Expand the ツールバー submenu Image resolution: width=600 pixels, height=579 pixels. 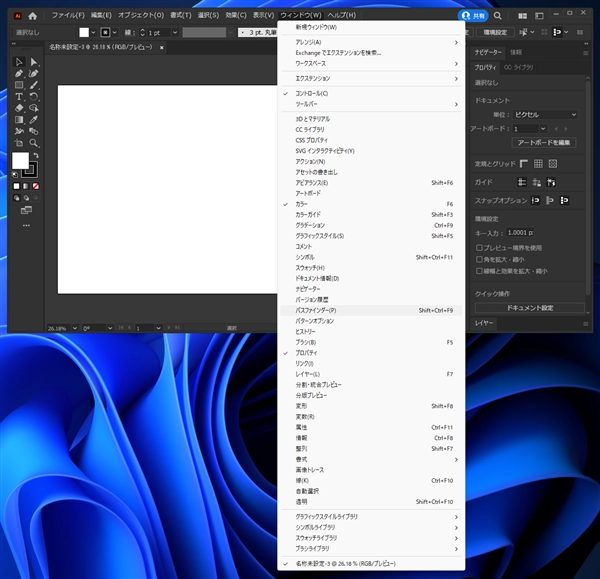click(371, 104)
